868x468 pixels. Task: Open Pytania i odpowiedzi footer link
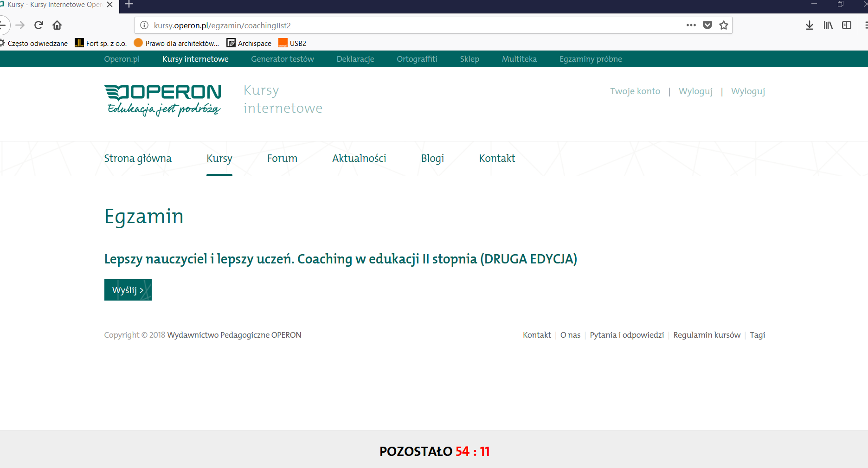coord(627,335)
